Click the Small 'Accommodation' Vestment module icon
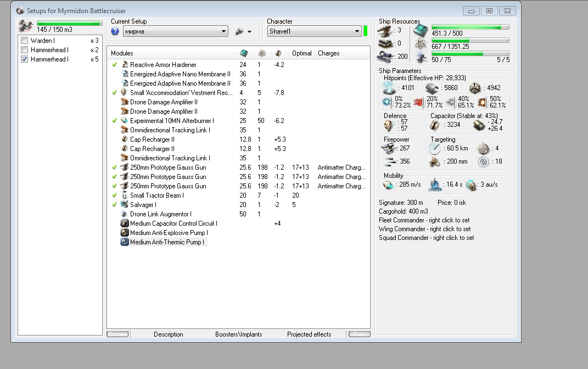Viewport: 588px width, 369px height. (x=124, y=93)
